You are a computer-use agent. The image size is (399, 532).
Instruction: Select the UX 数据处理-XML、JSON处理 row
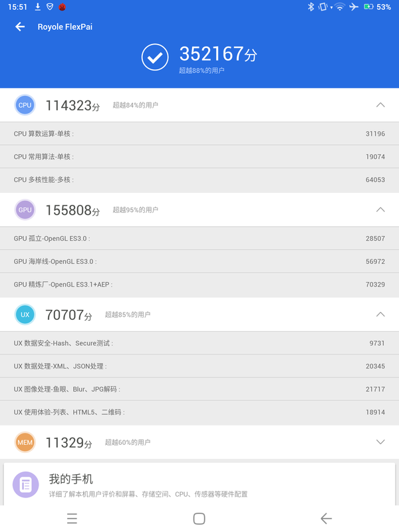pyautogui.click(x=199, y=366)
